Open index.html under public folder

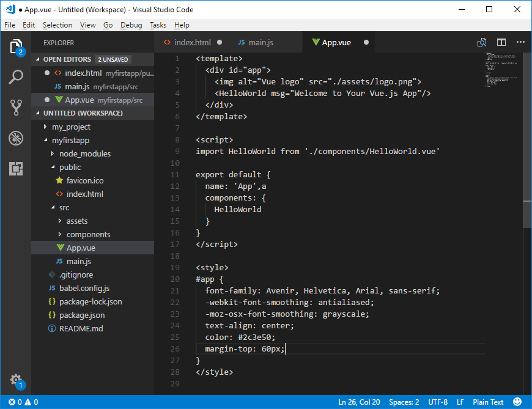(92, 194)
